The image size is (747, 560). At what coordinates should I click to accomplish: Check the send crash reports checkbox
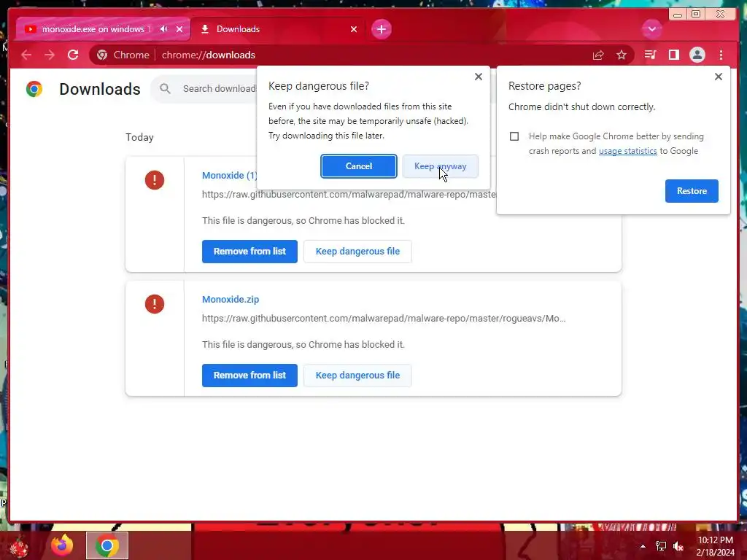[514, 136]
